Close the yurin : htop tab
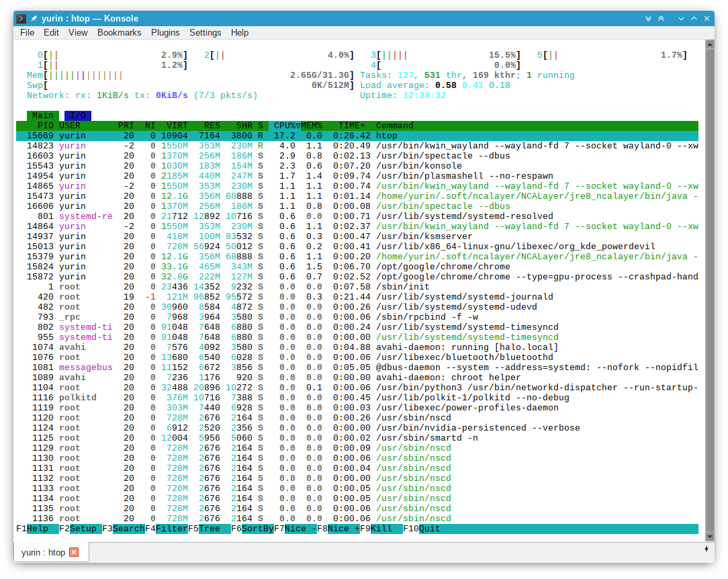The height and width of the screenshot is (579, 728). coord(74,552)
